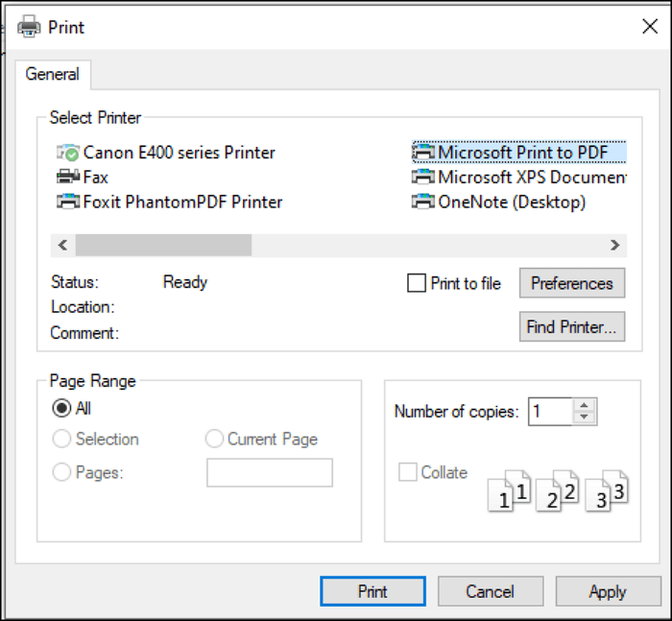Viewport: 672px width, 621px height.
Task: Open printer Preferences
Action: [572, 283]
